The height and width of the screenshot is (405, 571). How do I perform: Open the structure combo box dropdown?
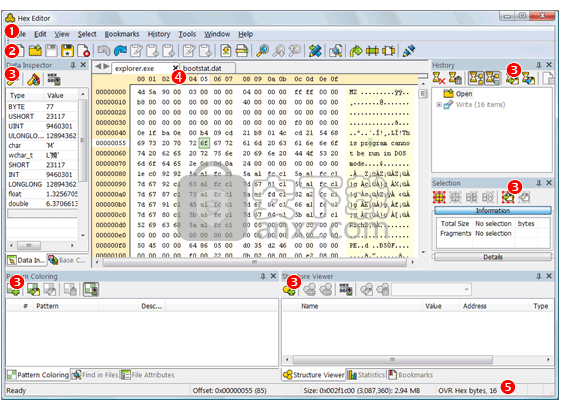point(466,290)
